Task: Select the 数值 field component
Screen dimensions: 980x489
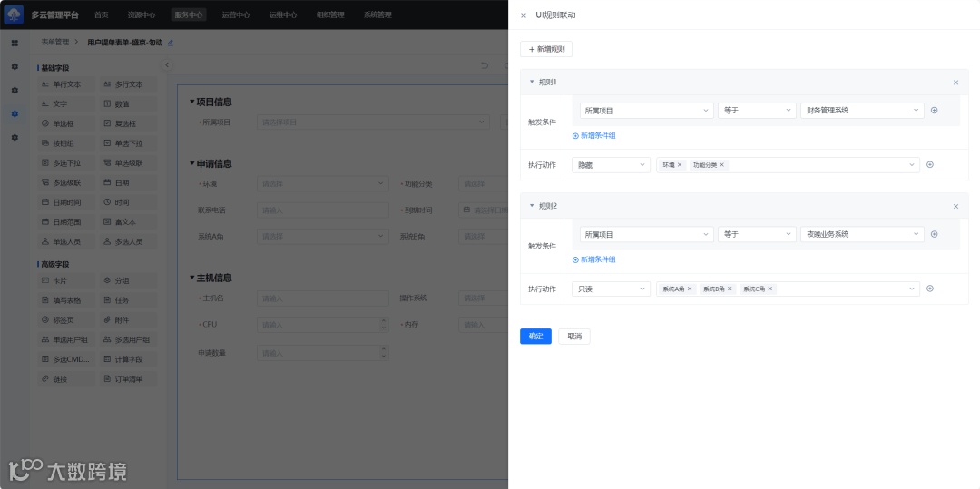Action: click(x=128, y=104)
